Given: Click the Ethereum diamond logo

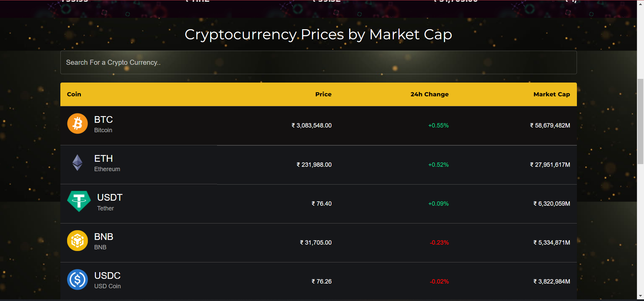Looking at the screenshot, I should [x=77, y=163].
